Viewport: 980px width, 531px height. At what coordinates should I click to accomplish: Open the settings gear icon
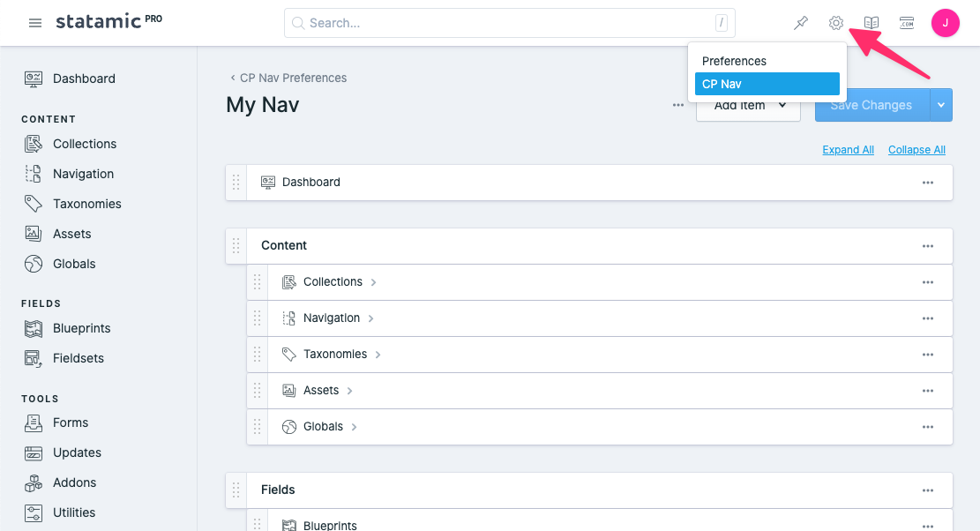[835, 23]
